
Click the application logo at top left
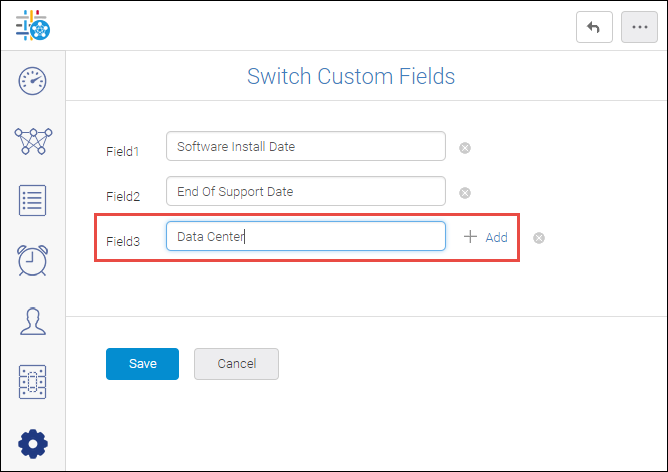[x=33, y=26]
